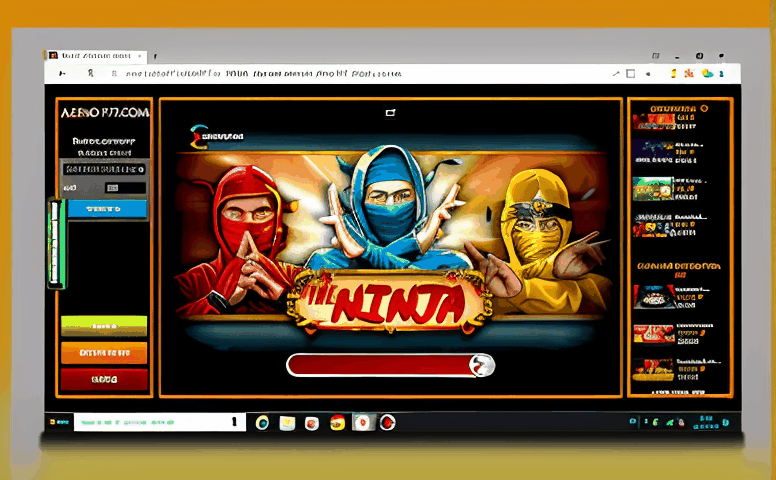
Task: Open Chrome from the Windows taskbar
Action: click(262, 423)
